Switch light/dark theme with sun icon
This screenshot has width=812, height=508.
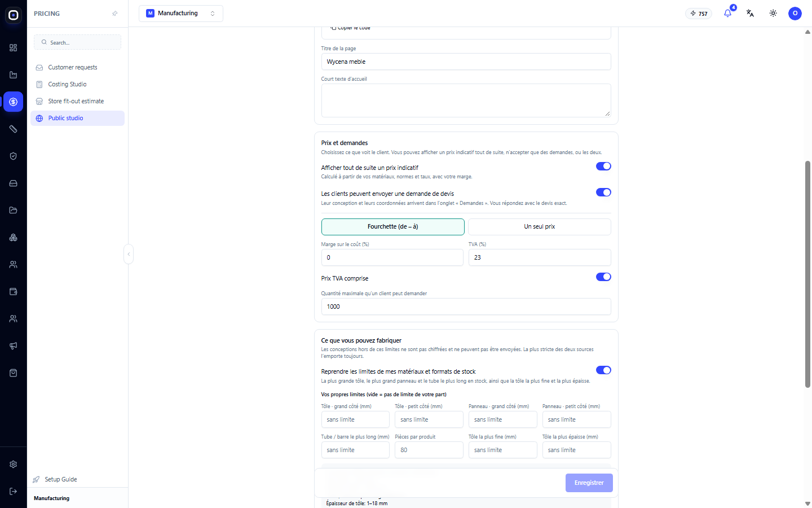tap(773, 13)
